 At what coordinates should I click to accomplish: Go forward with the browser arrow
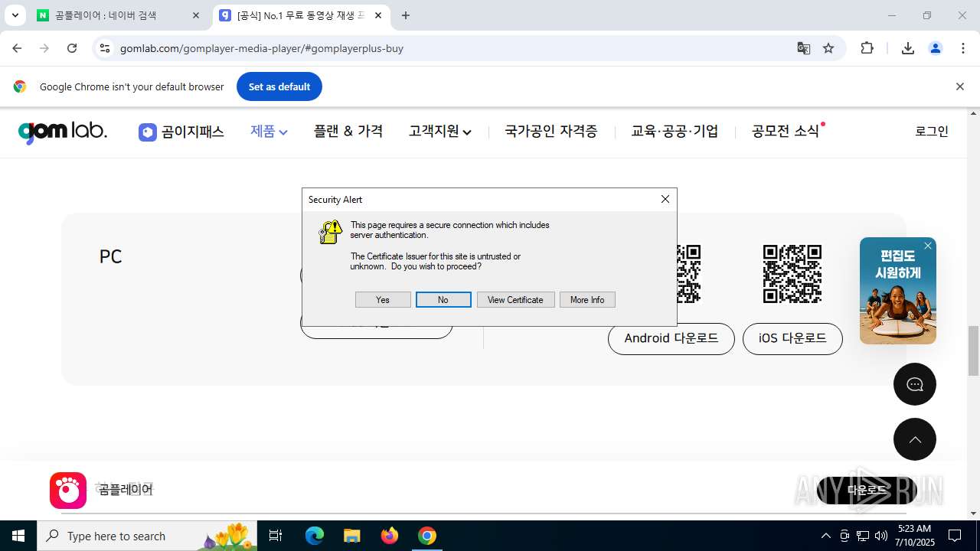tap(44, 48)
